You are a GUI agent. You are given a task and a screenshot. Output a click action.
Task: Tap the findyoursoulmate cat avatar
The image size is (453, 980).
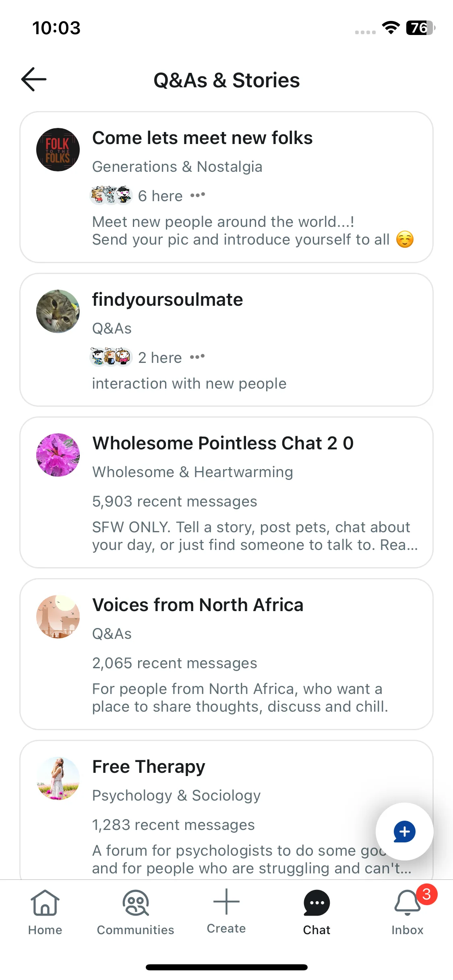click(58, 311)
